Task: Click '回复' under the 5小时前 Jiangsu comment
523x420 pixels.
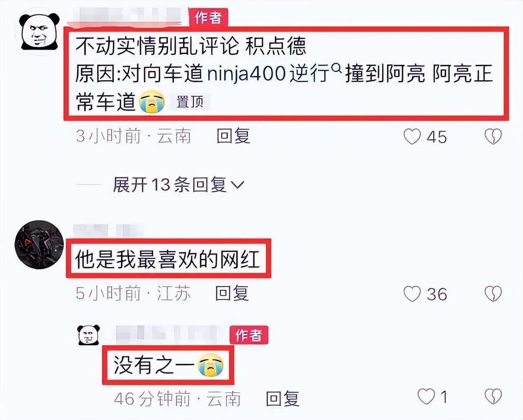Action: tap(232, 293)
